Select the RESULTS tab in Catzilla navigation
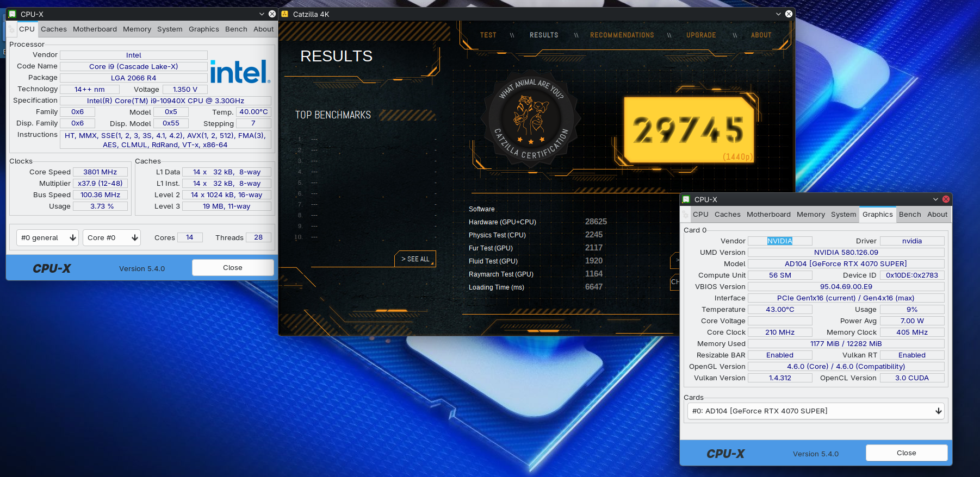The height and width of the screenshot is (477, 980). coord(544,35)
